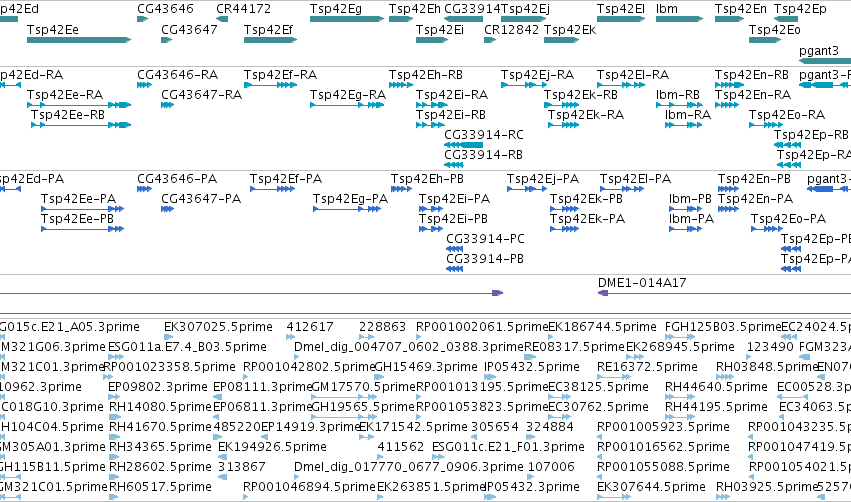Open the Tsp42El-RA transcript
The width and height of the screenshot is (851, 502).
pos(621,85)
